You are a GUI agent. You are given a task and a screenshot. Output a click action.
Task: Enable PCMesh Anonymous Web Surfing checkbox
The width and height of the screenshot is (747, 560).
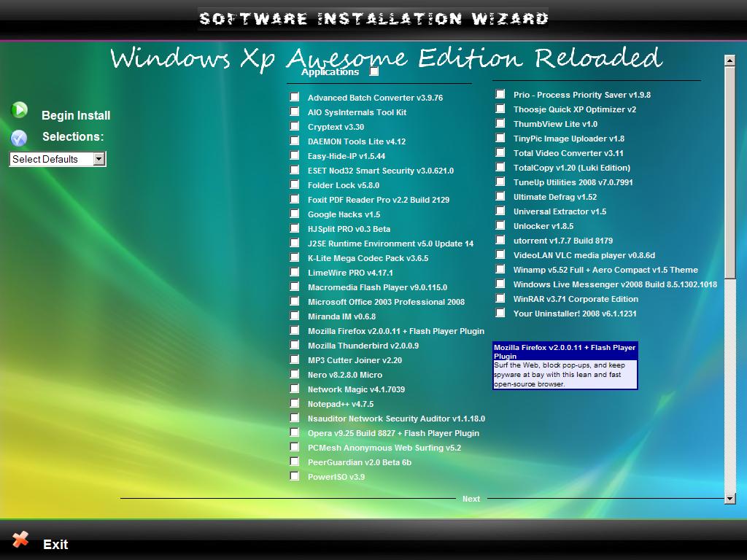[x=295, y=447]
